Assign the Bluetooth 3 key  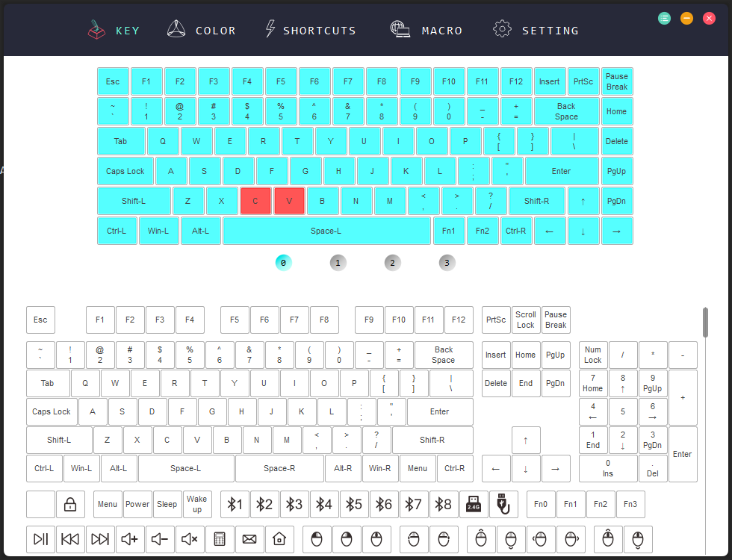pos(294,505)
